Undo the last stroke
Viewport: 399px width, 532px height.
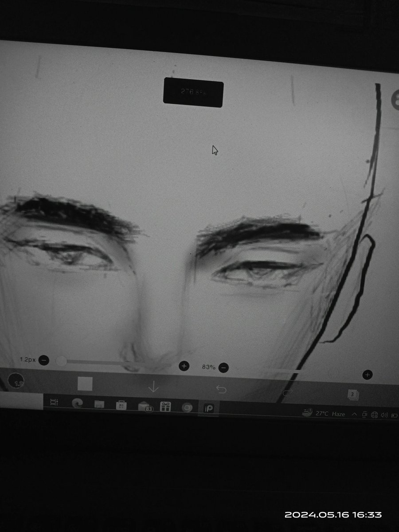tap(221, 390)
